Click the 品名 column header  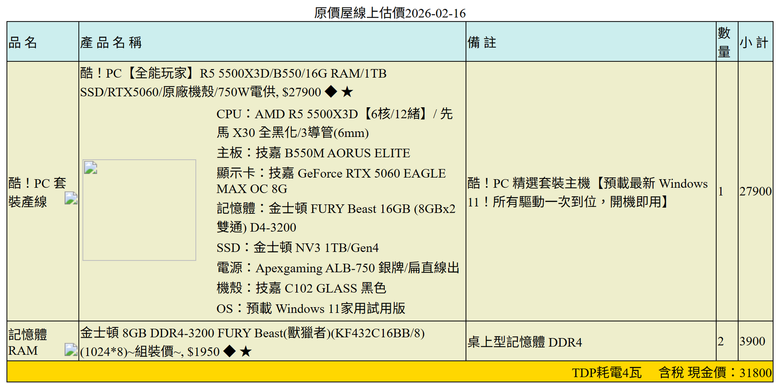click(42, 42)
